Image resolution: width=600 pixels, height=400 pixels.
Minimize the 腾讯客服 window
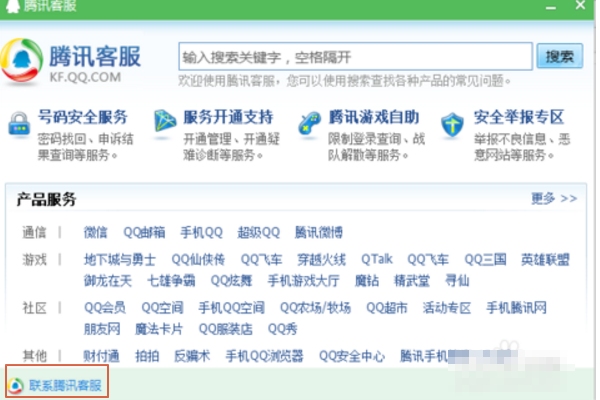point(551,8)
